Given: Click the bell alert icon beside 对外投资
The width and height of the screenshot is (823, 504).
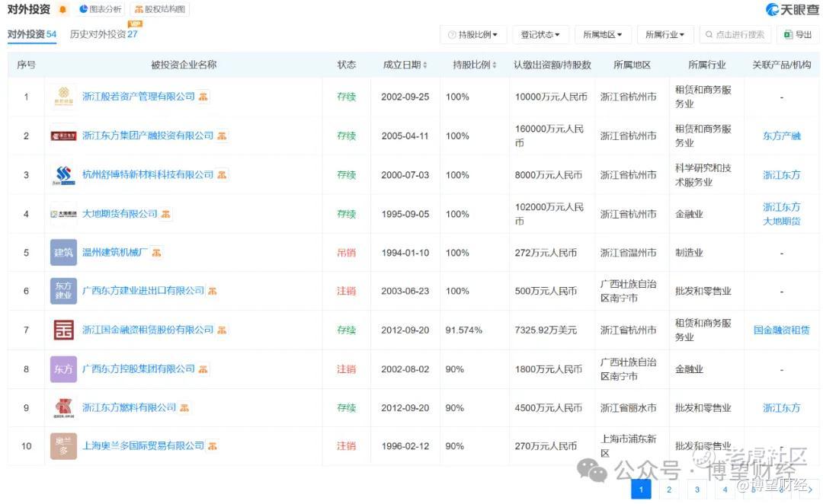Looking at the screenshot, I should [x=63, y=9].
